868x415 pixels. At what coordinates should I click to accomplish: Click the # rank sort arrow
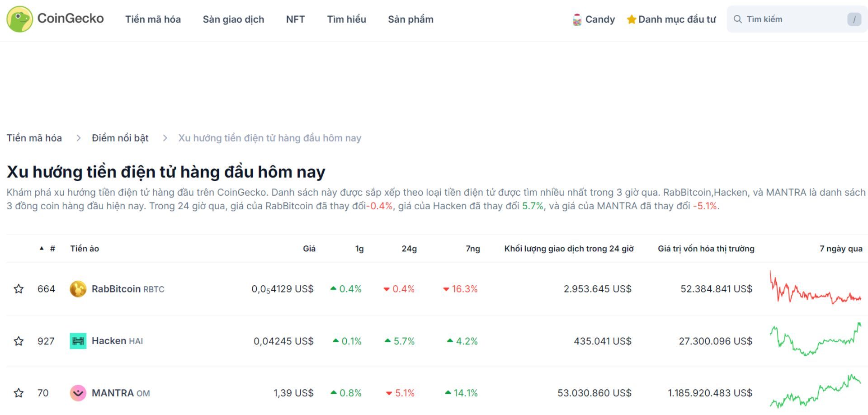pos(42,248)
